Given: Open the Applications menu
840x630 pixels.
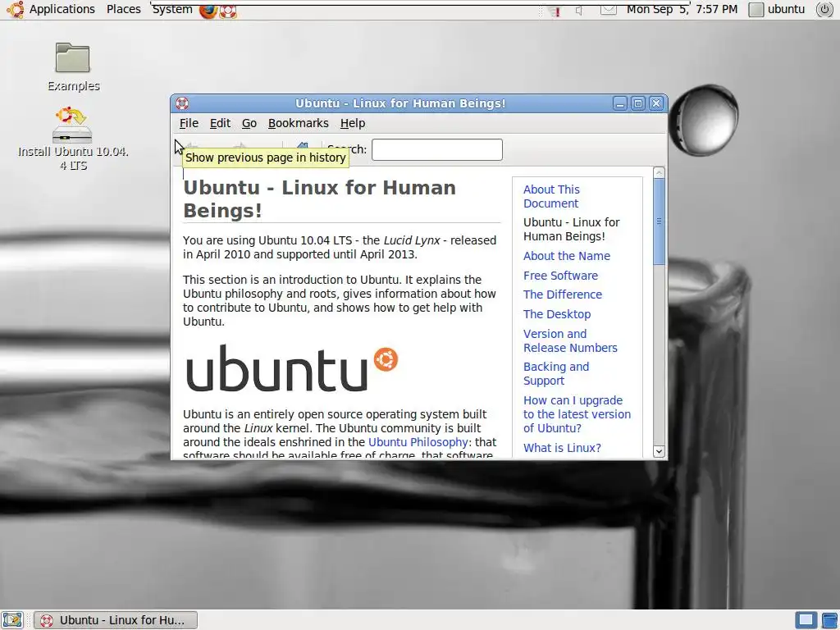Looking at the screenshot, I should tap(62, 9).
